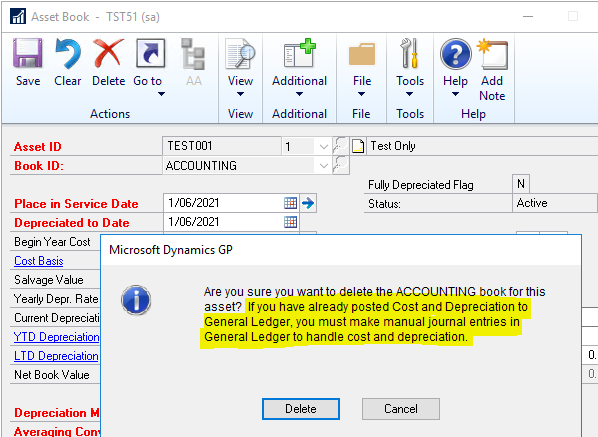The image size is (598, 437).
Task: Click the note icon beside Test Only
Action: 358,146
